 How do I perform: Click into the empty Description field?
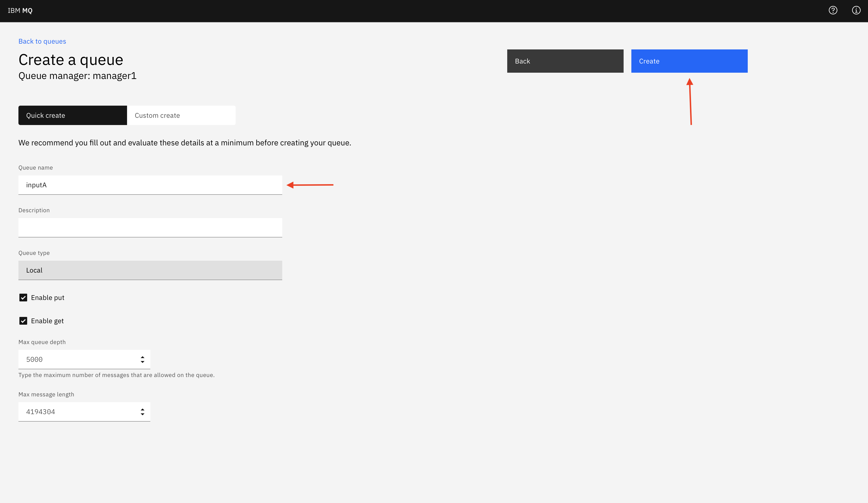(150, 228)
